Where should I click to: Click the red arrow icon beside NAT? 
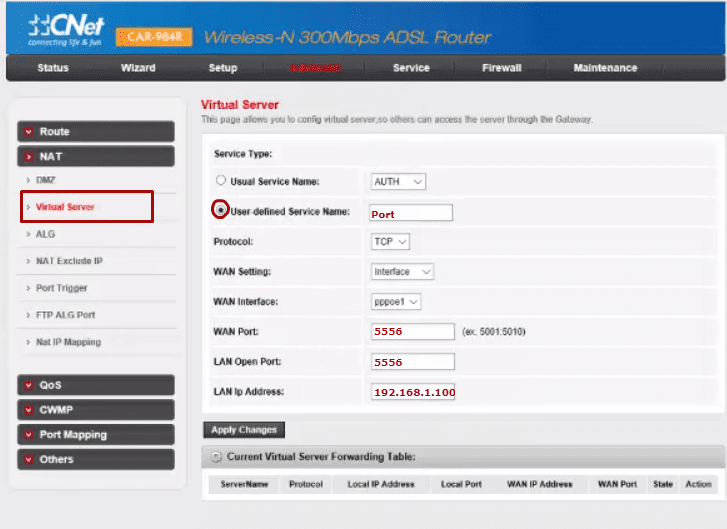[x=29, y=157]
